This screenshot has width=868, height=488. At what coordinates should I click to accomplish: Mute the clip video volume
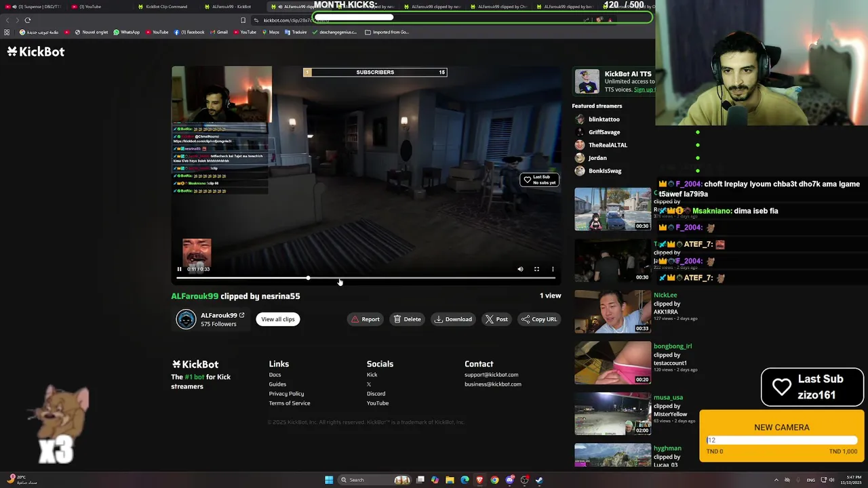(520, 269)
